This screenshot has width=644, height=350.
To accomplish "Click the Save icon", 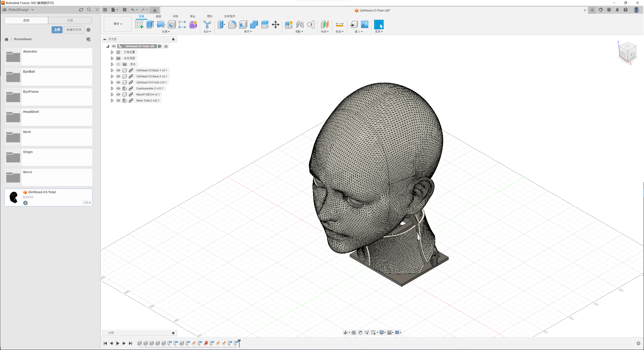I will click(124, 10).
